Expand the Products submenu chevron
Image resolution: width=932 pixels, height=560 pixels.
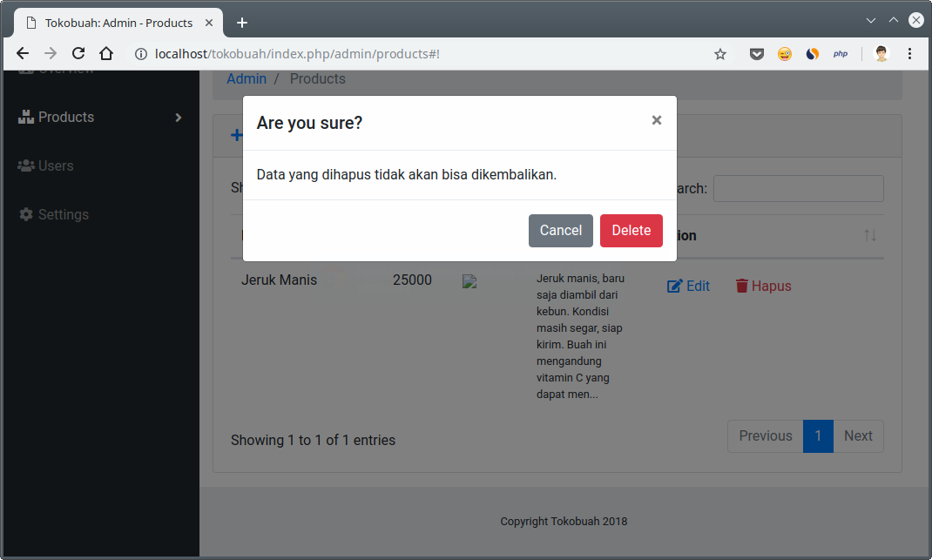coord(178,117)
